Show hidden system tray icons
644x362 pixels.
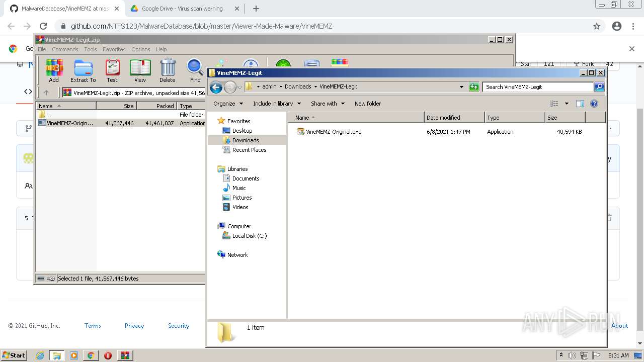coord(561,355)
